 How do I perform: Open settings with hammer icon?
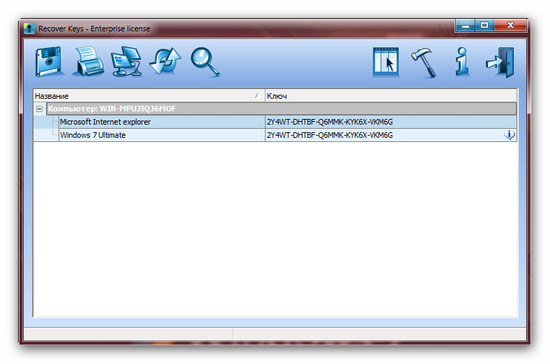424,62
